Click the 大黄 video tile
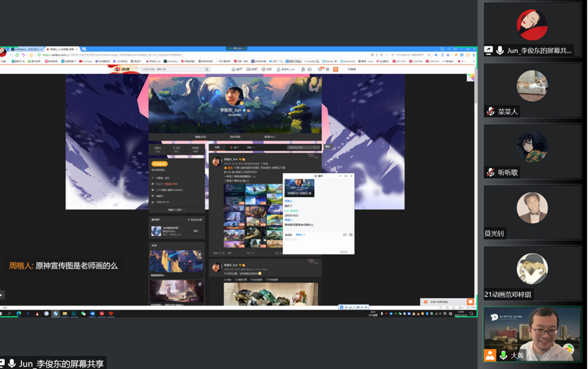Viewport: 588px width, 369px height. 532,334
